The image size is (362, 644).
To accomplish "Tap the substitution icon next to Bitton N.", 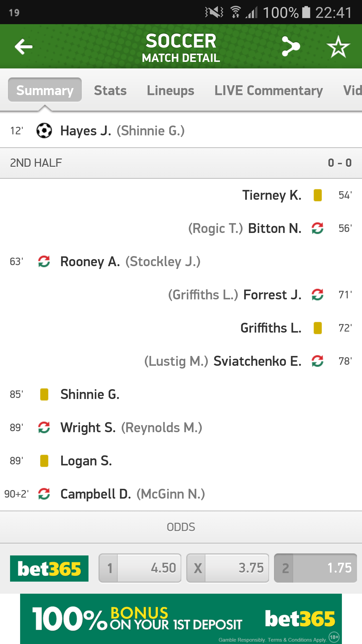I will (x=318, y=228).
